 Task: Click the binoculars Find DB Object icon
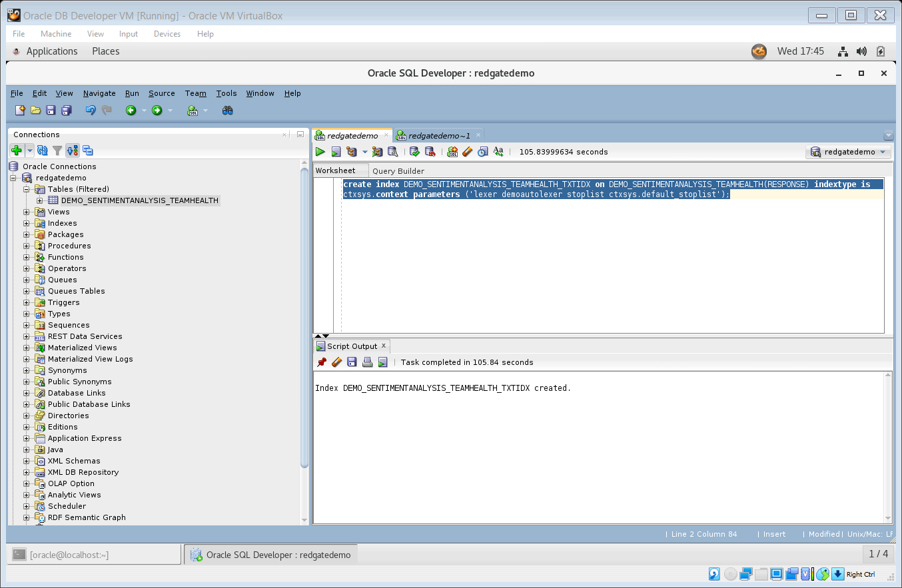point(228,111)
